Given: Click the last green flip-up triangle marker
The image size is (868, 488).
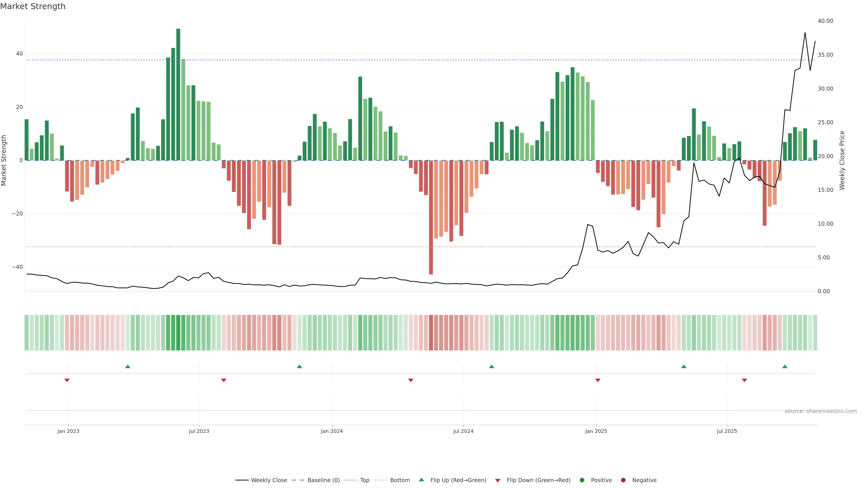Looking at the screenshot, I should point(785,366).
